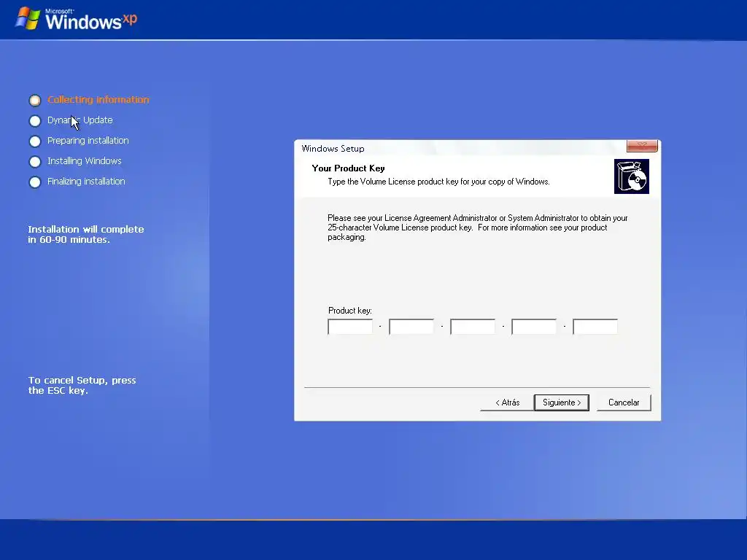The image size is (747, 560).
Task: Focus the fifth product key field
Action: tap(595, 327)
